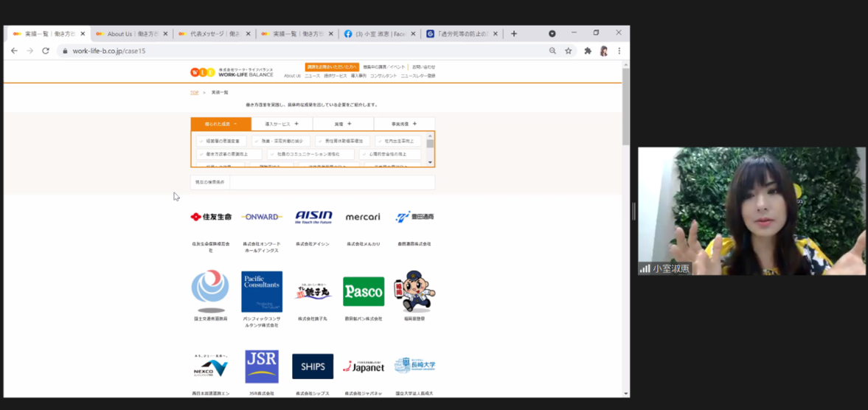Expand the 業種 filter section
Viewport: 868px width, 410px height.
click(343, 124)
